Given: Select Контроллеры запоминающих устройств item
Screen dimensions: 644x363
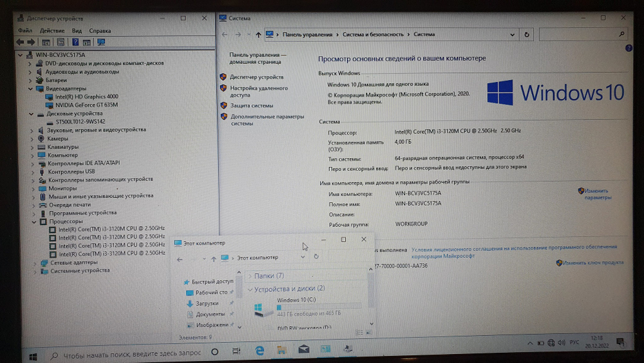Looking at the screenshot, I should (100, 180).
